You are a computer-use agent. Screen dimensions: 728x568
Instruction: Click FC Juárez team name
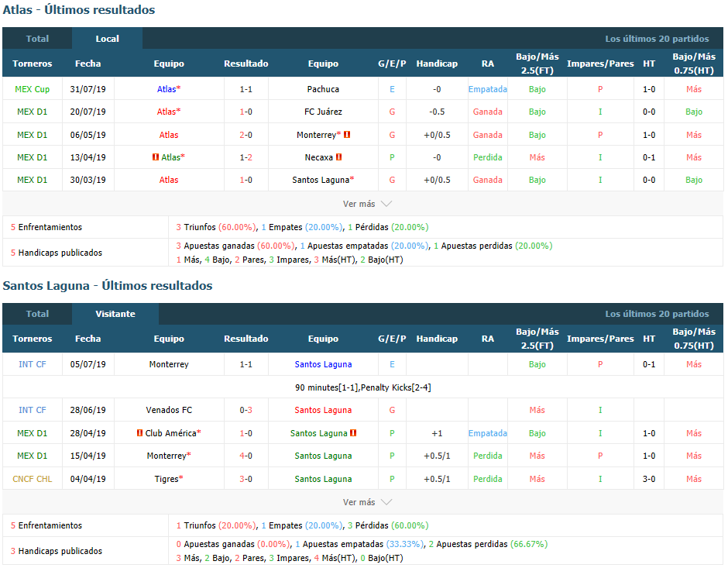point(323,112)
